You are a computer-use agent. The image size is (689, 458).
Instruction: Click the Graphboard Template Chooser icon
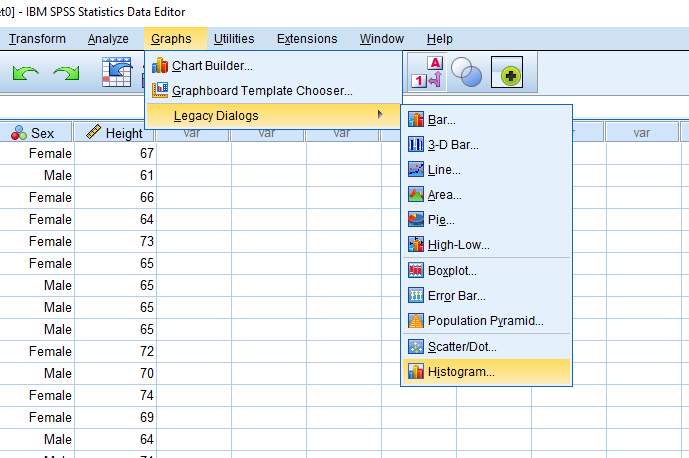[x=160, y=90]
